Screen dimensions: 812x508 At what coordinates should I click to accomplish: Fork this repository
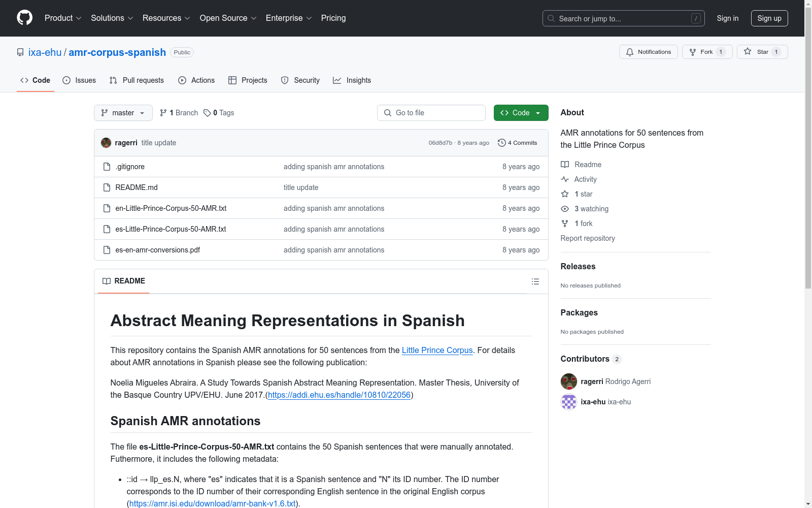[707, 52]
